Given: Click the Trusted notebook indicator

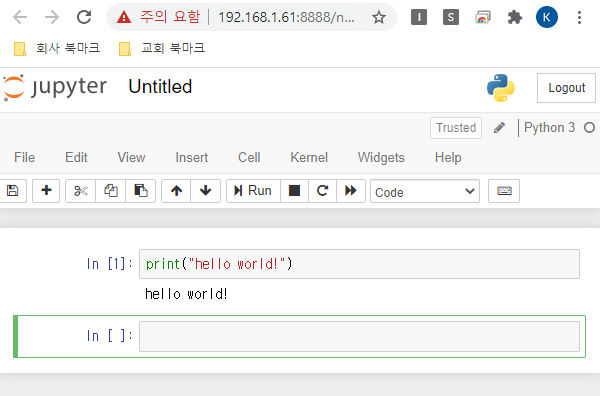Looking at the screenshot, I should pos(456,128).
